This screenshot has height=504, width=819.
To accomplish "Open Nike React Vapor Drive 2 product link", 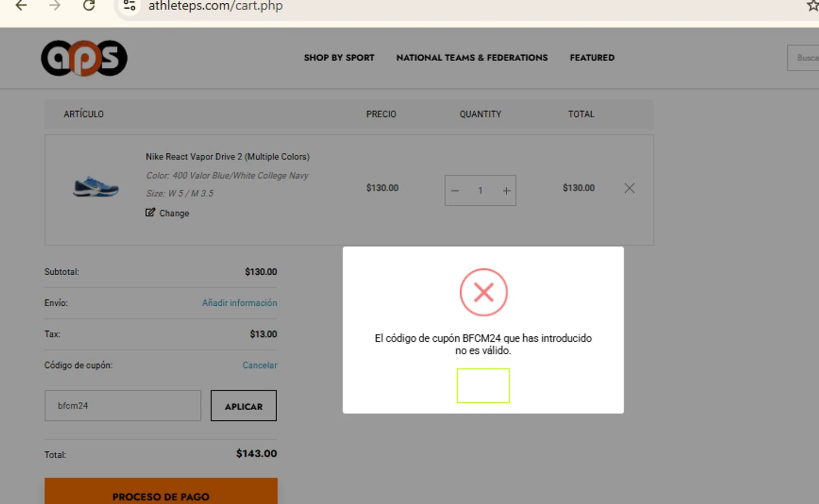I will 228,157.
